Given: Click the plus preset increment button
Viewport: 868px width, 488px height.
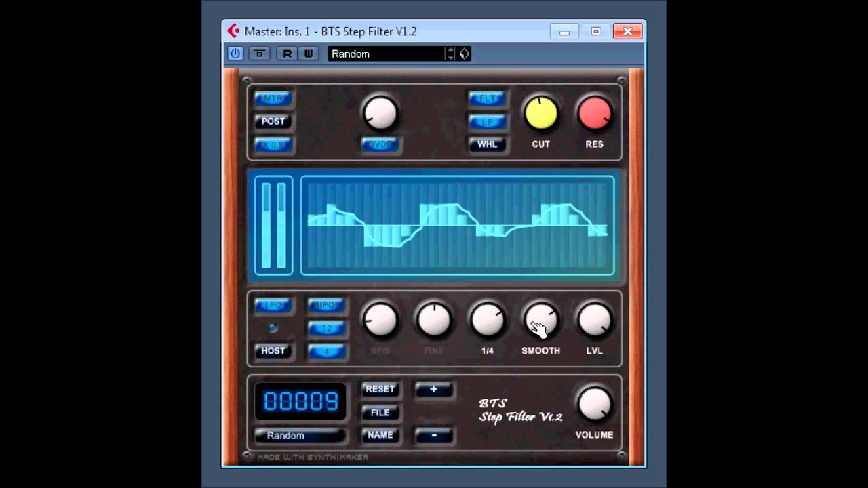Looking at the screenshot, I should tap(433, 390).
